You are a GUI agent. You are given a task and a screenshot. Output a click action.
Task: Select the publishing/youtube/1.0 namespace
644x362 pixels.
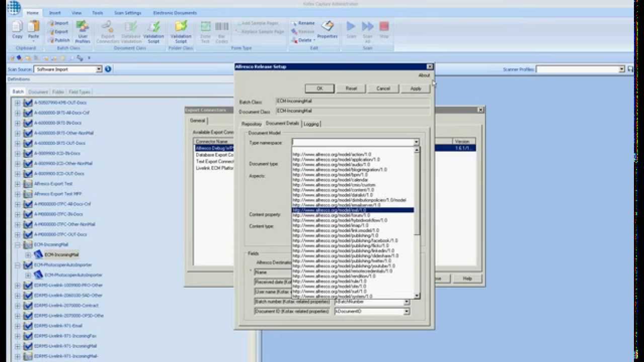pyautogui.click(x=344, y=266)
